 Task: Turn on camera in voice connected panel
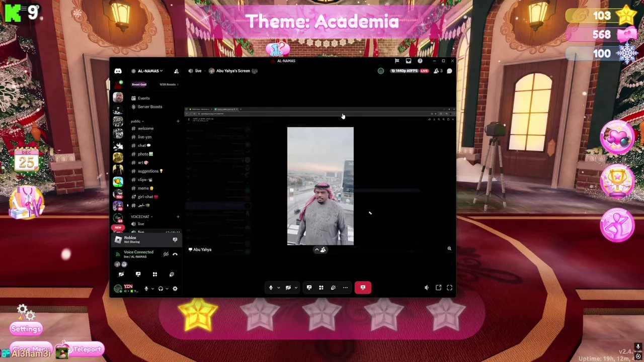click(121, 274)
